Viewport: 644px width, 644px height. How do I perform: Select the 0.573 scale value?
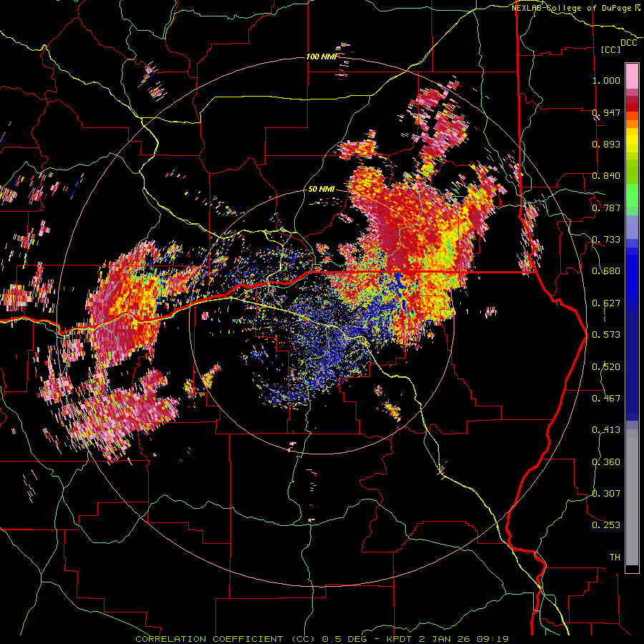tap(606, 335)
